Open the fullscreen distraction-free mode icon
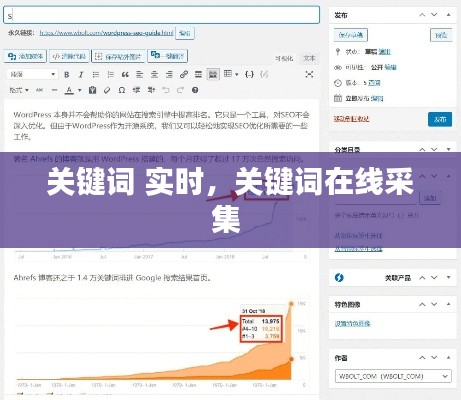The height and width of the screenshot is (400, 461). 309,74
